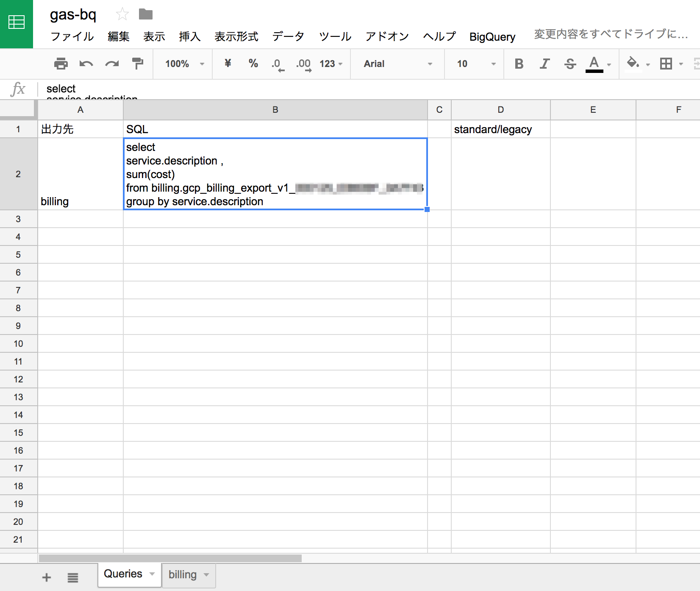Image resolution: width=700 pixels, height=591 pixels.
Task: Open the all sheets list
Action: pyautogui.click(x=73, y=577)
